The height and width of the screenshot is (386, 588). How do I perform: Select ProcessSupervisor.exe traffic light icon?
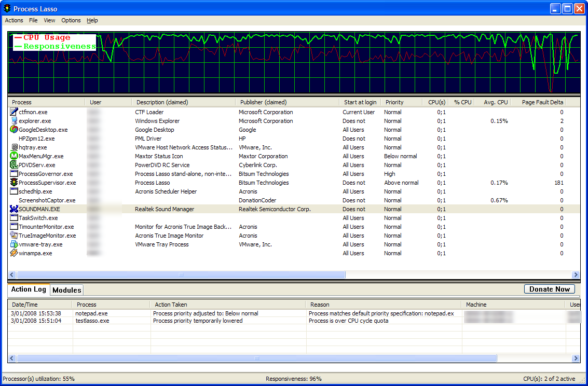click(14, 182)
